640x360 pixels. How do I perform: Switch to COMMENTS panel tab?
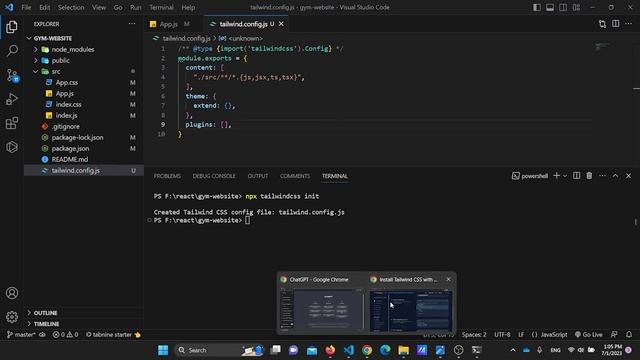tap(295, 176)
